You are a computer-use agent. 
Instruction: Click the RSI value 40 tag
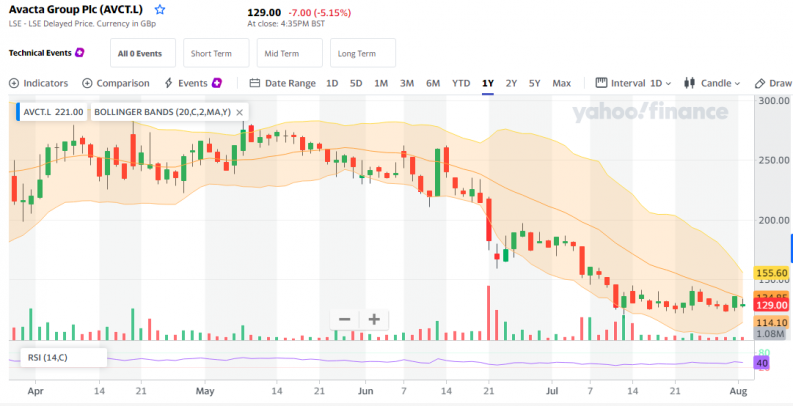pos(762,363)
